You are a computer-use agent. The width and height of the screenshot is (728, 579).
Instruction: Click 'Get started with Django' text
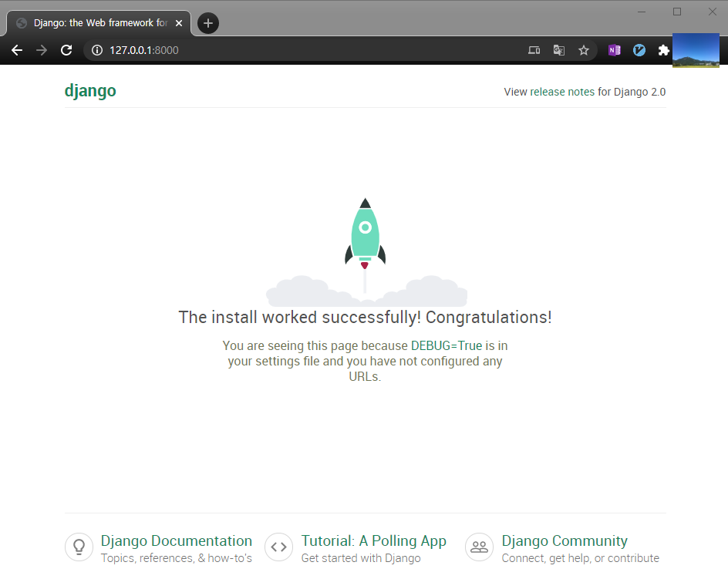tap(361, 558)
